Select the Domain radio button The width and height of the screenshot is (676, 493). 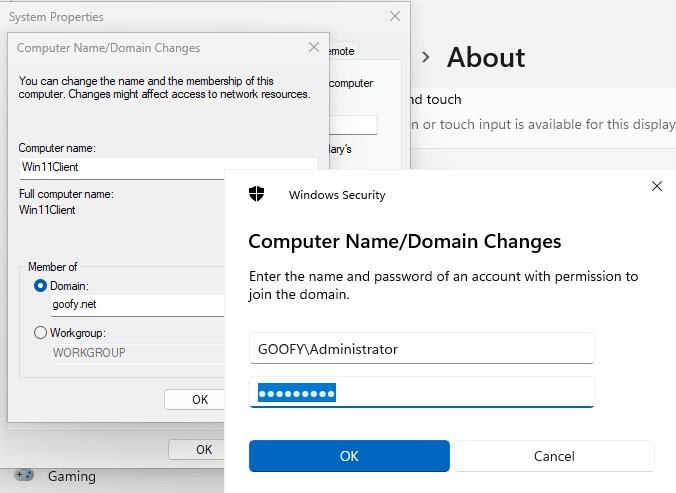pyautogui.click(x=40, y=286)
